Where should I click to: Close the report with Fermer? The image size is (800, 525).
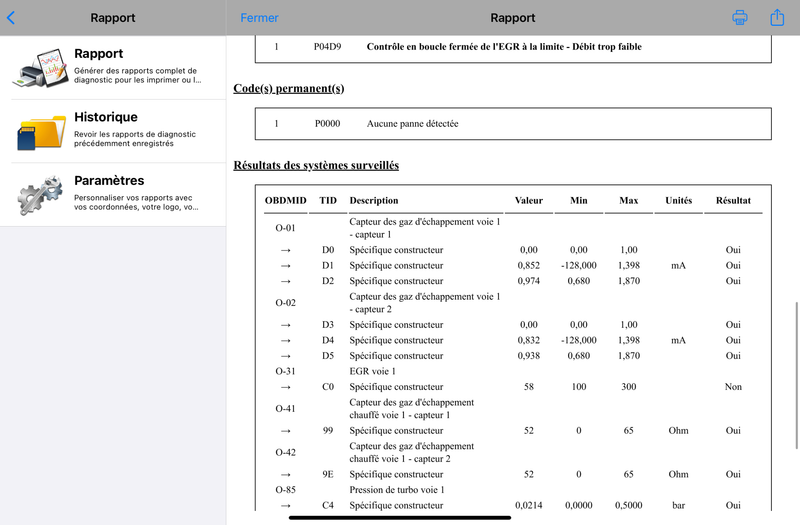259,18
